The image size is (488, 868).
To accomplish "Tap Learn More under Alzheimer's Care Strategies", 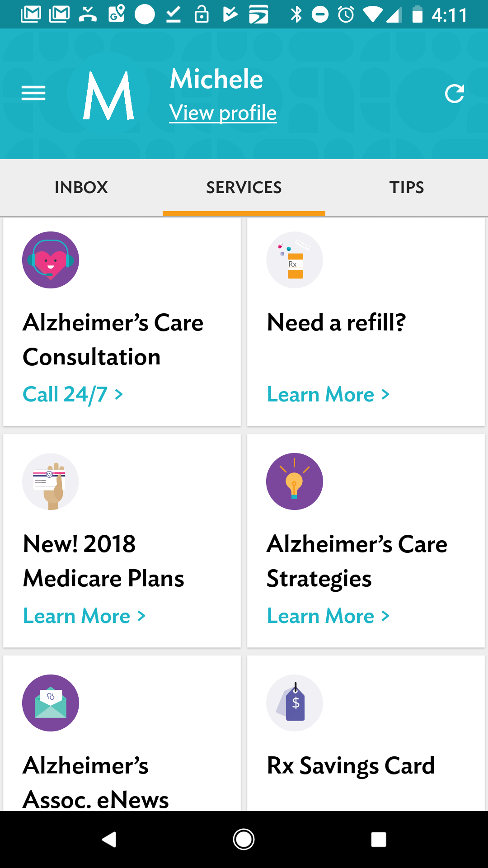I will 328,616.
